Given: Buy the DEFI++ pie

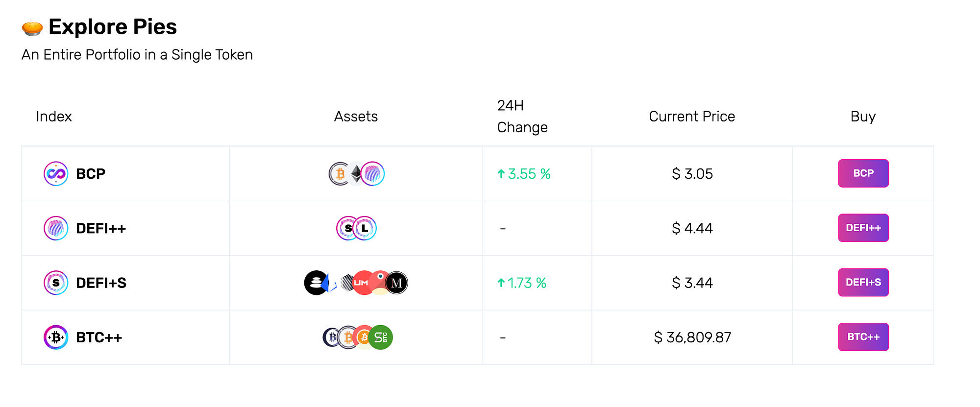Looking at the screenshot, I should pos(863,228).
